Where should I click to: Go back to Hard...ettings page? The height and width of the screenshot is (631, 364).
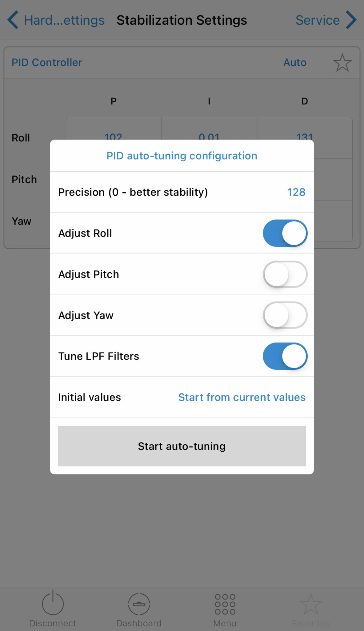64,20
